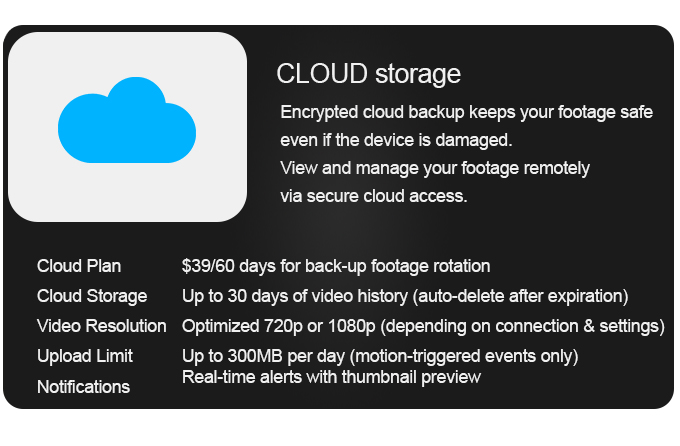Screen dimensions: 680x446
Task: Select the CLOUD storage heading
Action: [x=368, y=74]
